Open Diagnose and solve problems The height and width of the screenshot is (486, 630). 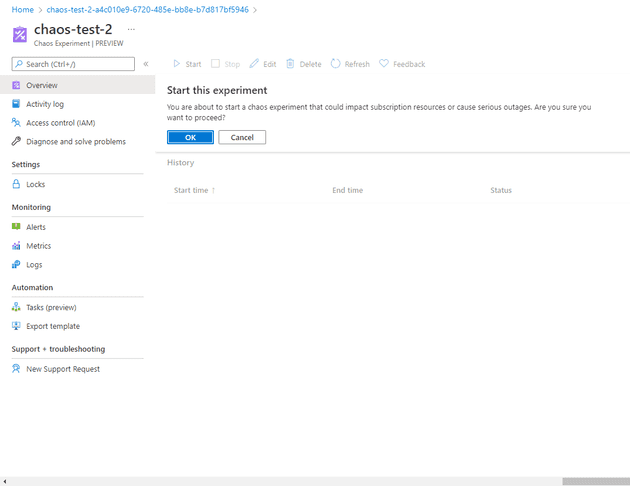pyautogui.click(x=78, y=141)
